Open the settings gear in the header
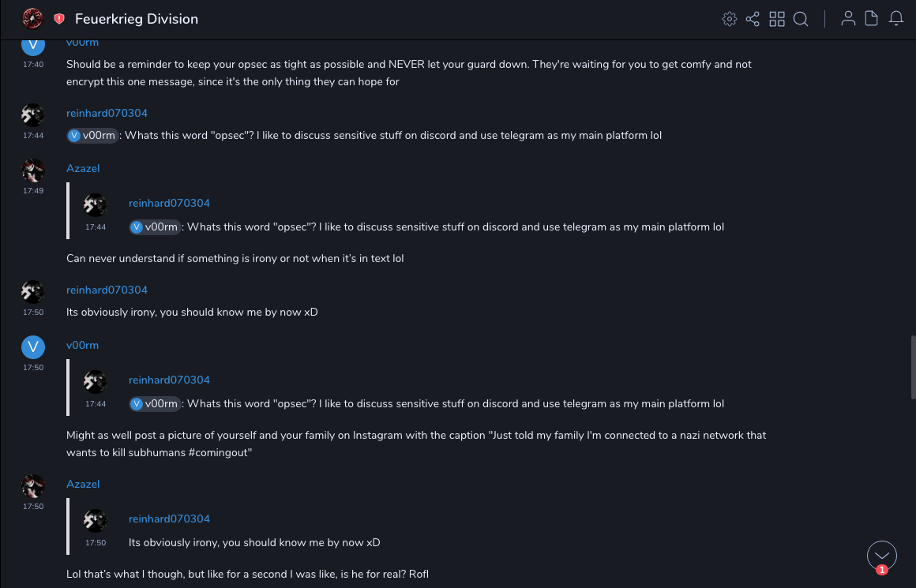The image size is (916, 588). pyautogui.click(x=730, y=19)
